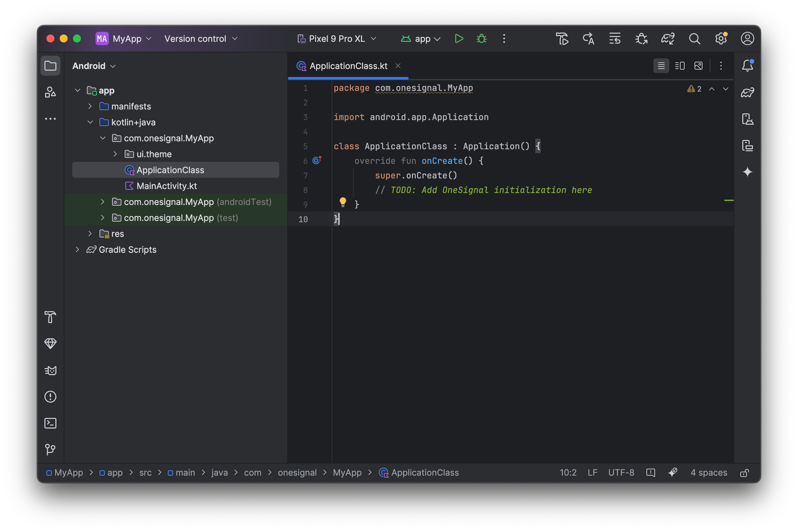798x532 pixels.
Task: Collapse the kotlin+java folder
Action: [90, 122]
